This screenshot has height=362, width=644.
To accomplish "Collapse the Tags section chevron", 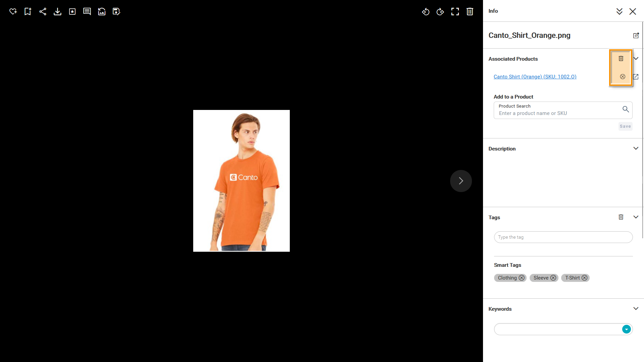I will point(636,217).
